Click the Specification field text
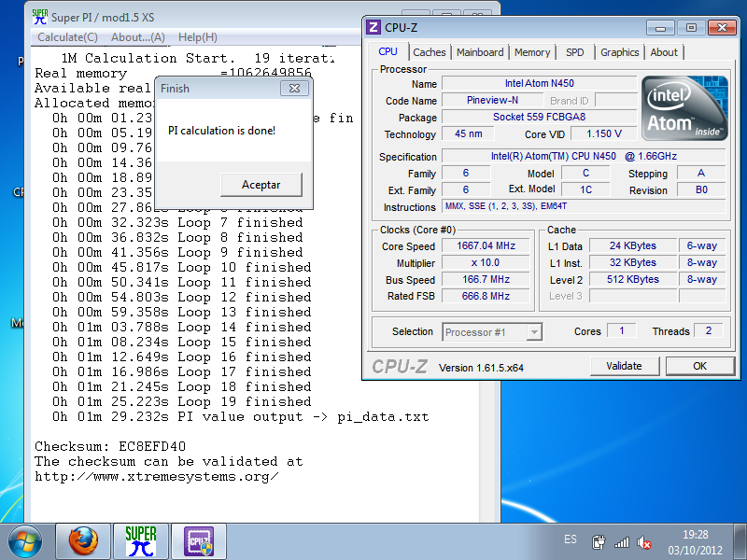This screenshot has width=747, height=560. click(584, 156)
